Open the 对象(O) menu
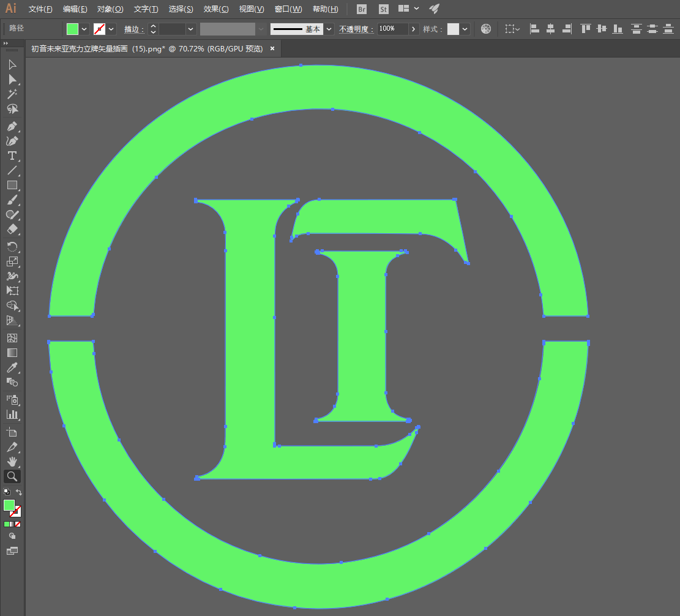This screenshot has width=680, height=616. (110, 9)
